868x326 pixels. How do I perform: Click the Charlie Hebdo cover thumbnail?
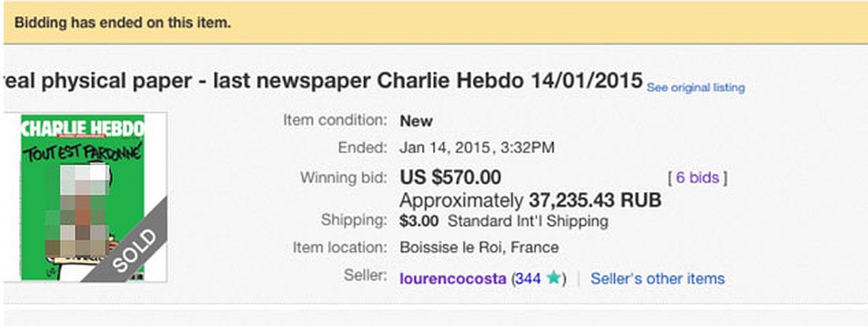pos(83,197)
